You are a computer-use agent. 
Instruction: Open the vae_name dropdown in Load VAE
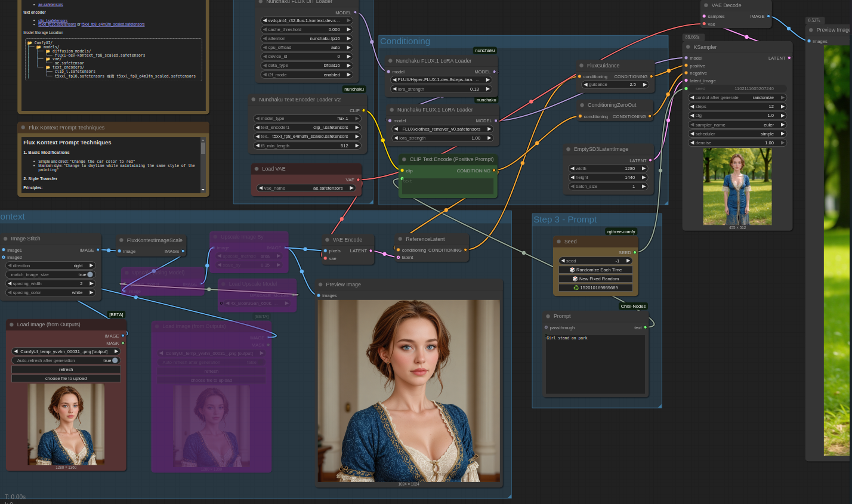pos(306,188)
